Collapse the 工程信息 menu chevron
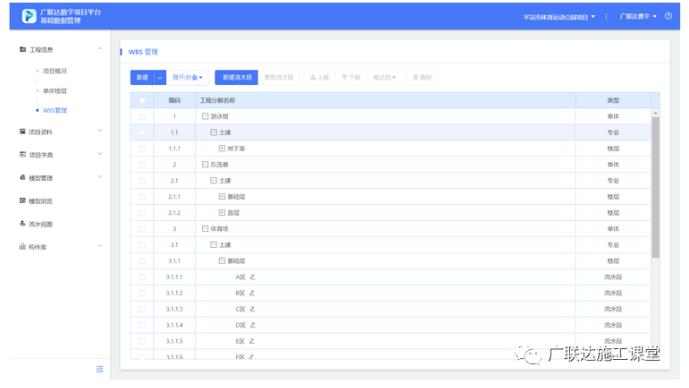This screenshot has height=388, width=689. point(100,49)
